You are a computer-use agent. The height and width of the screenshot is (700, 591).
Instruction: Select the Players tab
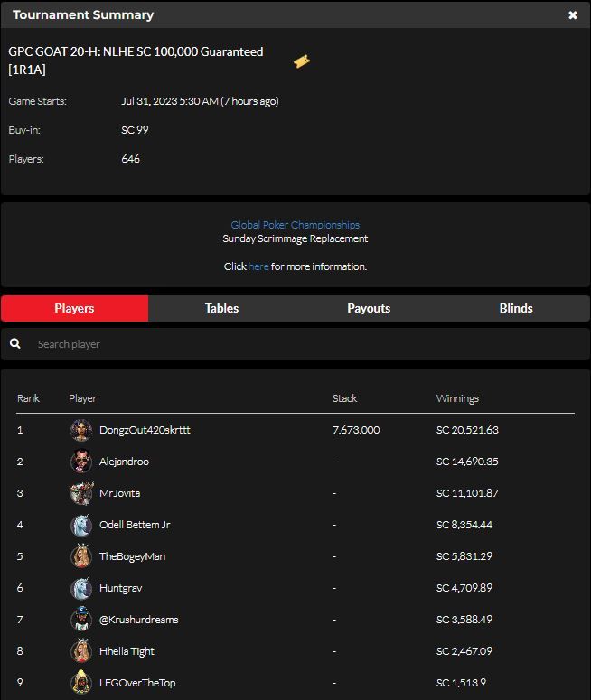coord(75,308)
